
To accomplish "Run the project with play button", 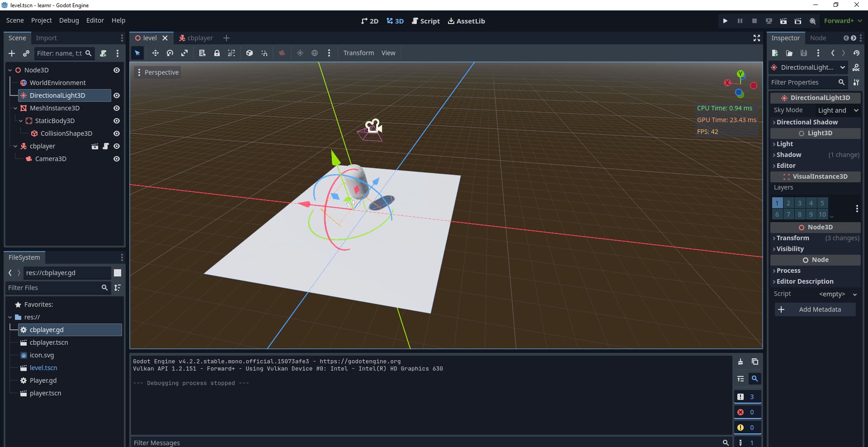I will (725, 21).
